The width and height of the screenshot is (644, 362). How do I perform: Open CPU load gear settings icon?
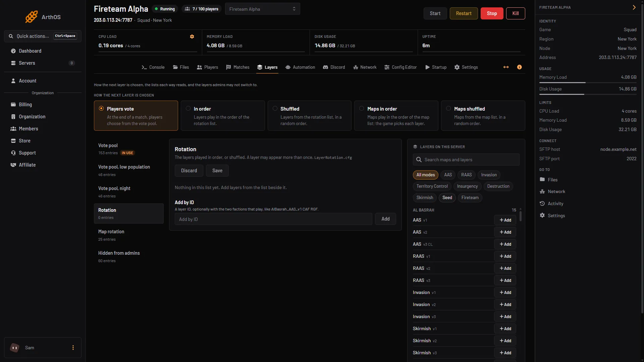pos(192,37)
